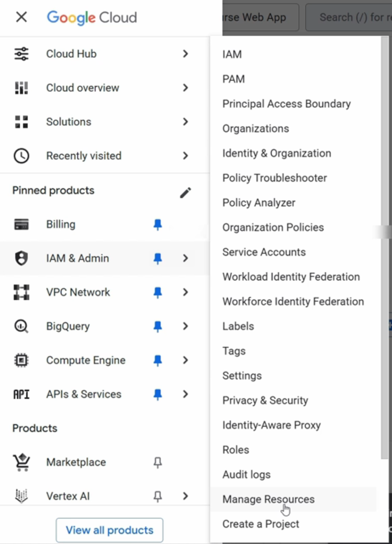Click the Compute Engine chip icon

pos(21,360)
